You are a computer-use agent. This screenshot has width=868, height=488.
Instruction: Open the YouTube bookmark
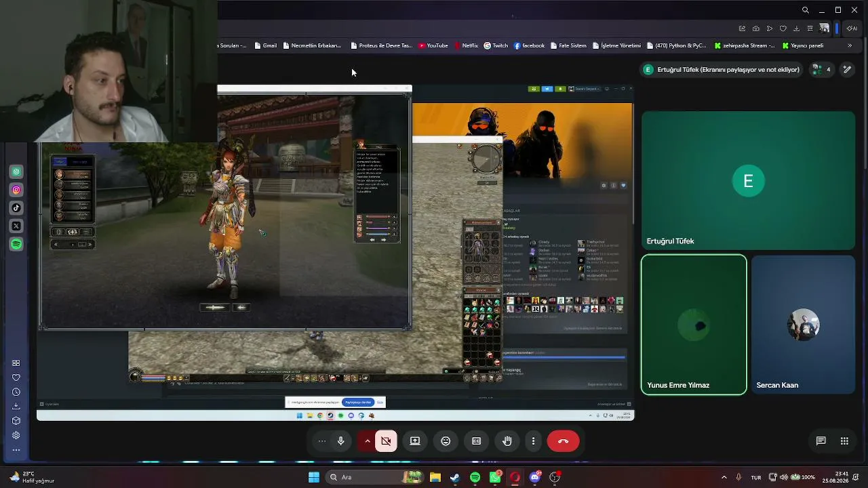[x=433, y=45]
